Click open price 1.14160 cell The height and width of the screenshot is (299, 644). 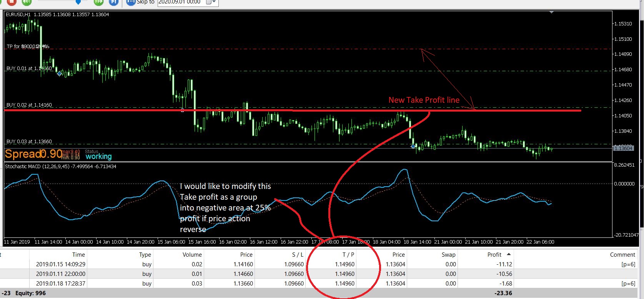243,264
